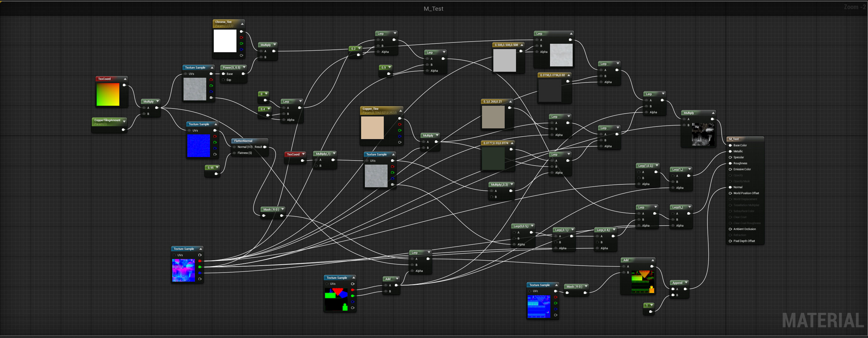Click the Pixel Depth Offset pin
This screenshot has width=868, height=338.
pyautogui.click(x=730, y=241)
